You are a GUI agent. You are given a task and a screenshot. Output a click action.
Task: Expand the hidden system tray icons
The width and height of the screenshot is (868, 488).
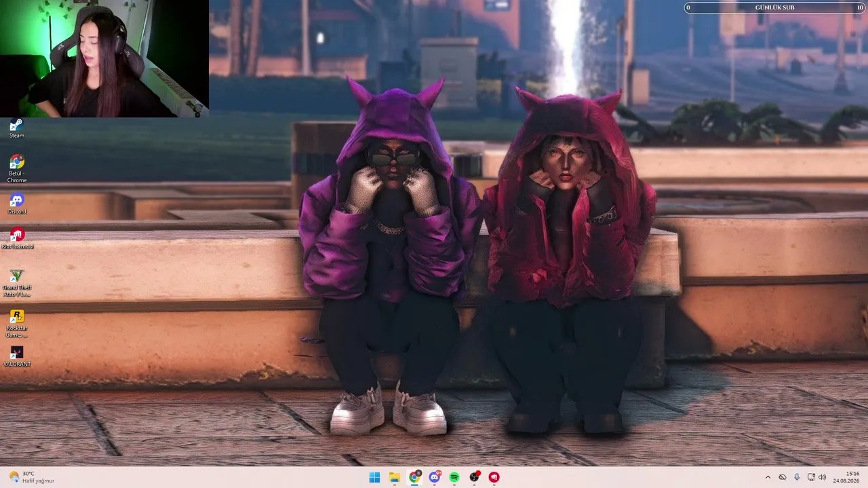click(x=768, y=477)
